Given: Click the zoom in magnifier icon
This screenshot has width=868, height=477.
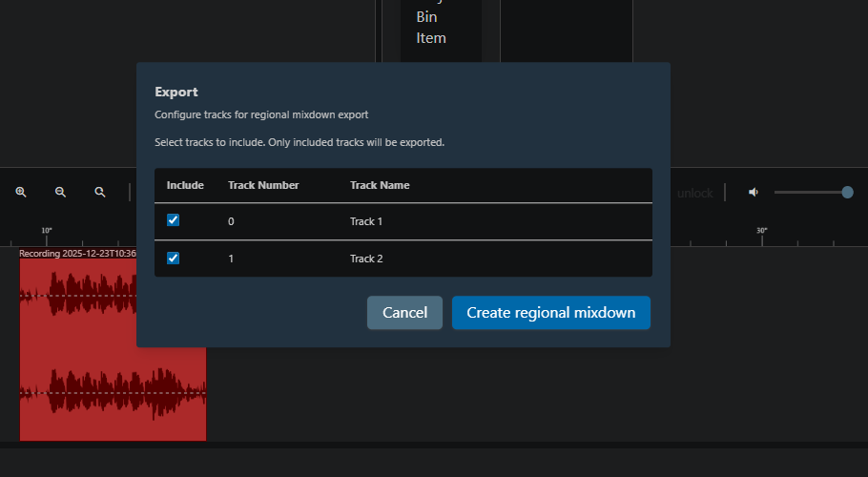Looking at the screenshot, I should (21, 192).
